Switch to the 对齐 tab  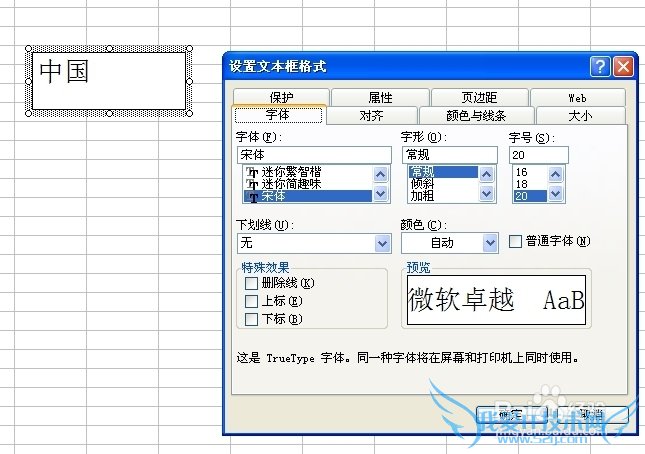pos(371,116)
